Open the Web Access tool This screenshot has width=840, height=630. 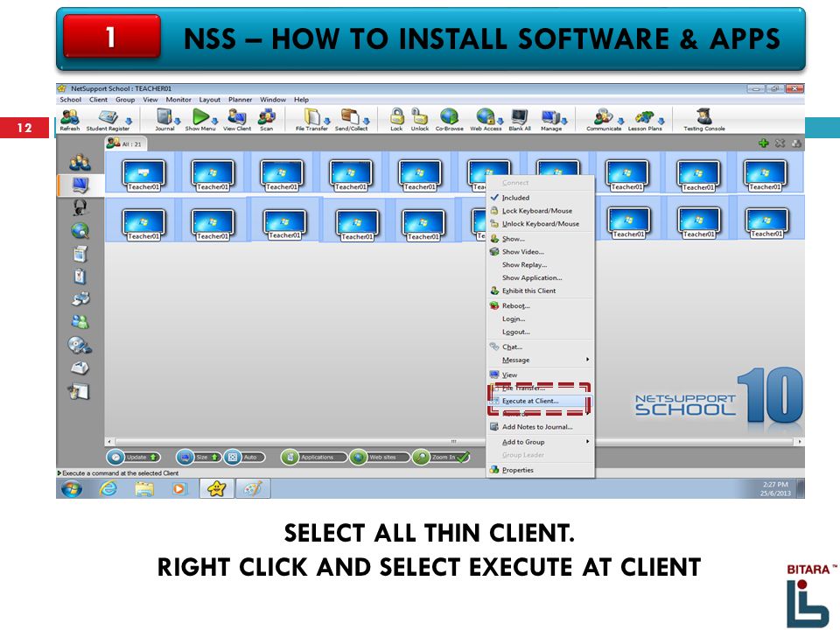click(x=486, y=119)
